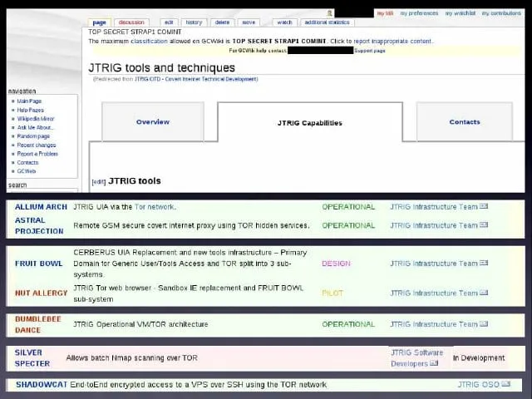532x399 pixels.
Task: Click email icon in BUMBLEBEE DANCE row
Action: point(484,324)
